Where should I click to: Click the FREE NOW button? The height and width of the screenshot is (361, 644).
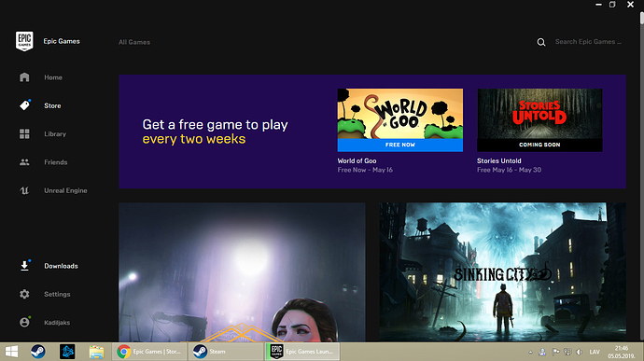[x=400, y=145]
